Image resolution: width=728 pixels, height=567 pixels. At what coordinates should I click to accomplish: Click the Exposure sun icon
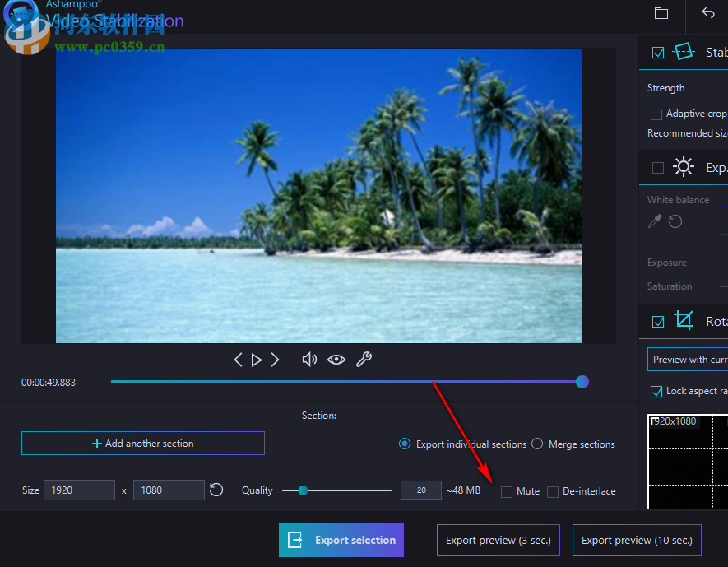pyautogui.click(x=684, y=166)
